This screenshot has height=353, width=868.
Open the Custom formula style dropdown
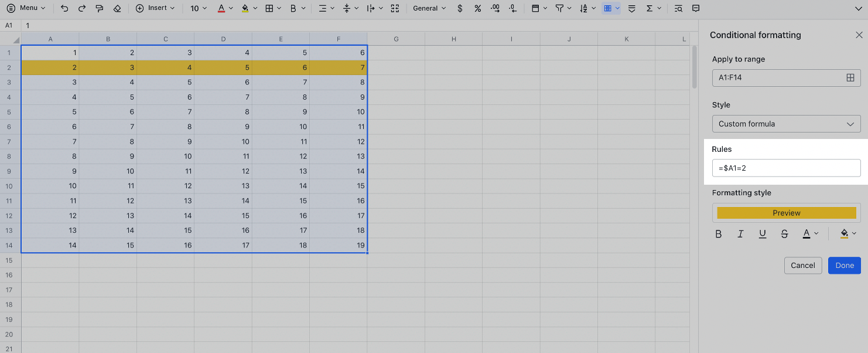(x=786, y=124)
